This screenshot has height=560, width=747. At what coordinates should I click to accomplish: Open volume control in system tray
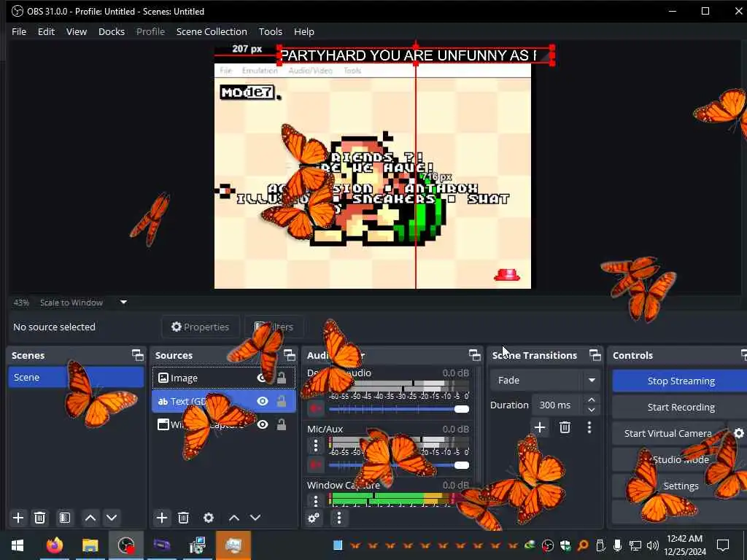[653, 545]
